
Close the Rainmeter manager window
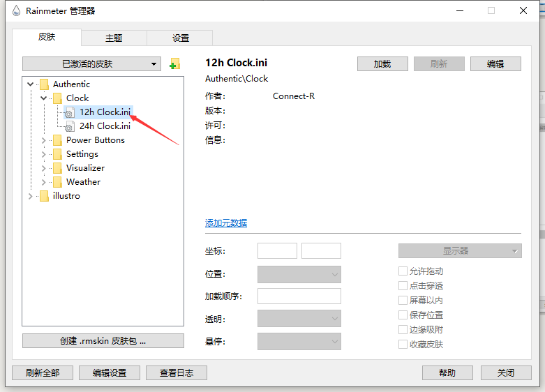click(523, 10)
